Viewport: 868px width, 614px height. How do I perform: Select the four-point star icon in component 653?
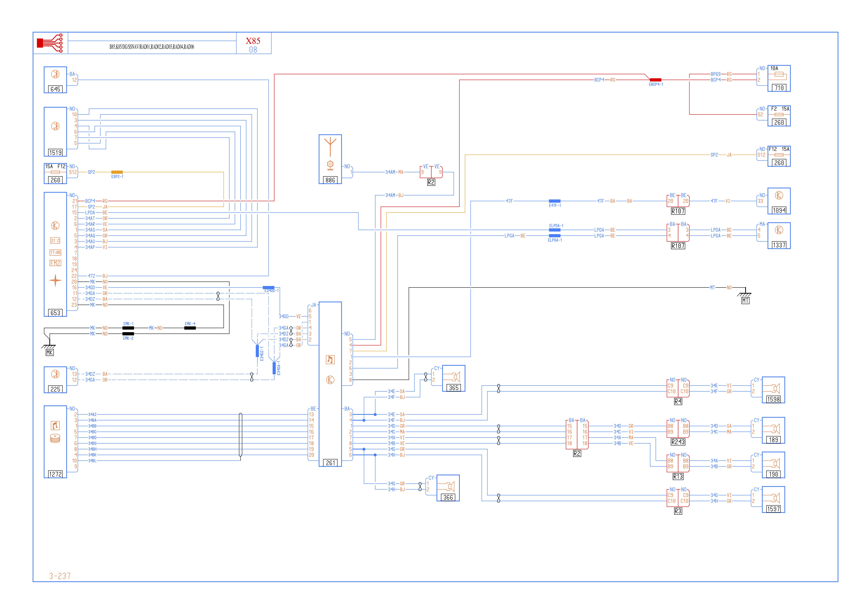click(x=55, y=280)
